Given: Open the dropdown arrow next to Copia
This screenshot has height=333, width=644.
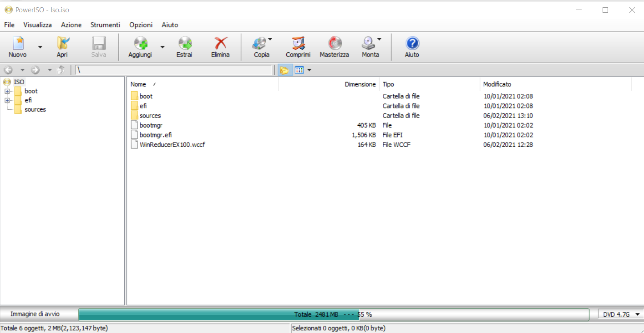Looking at the screenshot, I should click(x=270, y=39).
